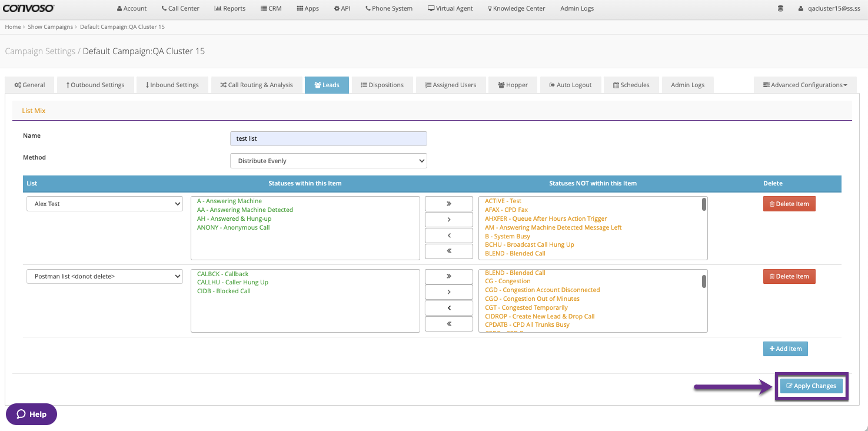Click move-all-right double arrow for Alex Test

pos(449,204)
